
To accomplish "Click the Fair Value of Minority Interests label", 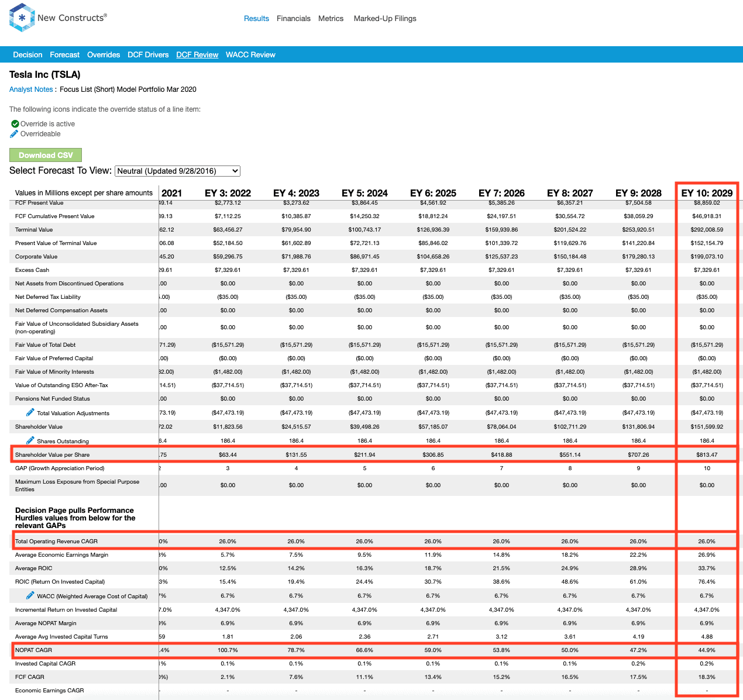I will [x=54, y=372].
